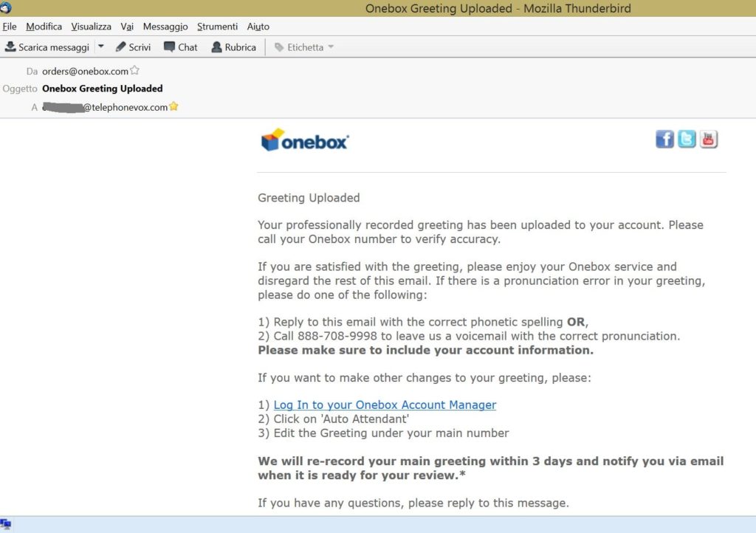Follow the Log In to Onebox Account Manager link
The height and width of the screenshot is (533, 756).
[x=385, y=405]
